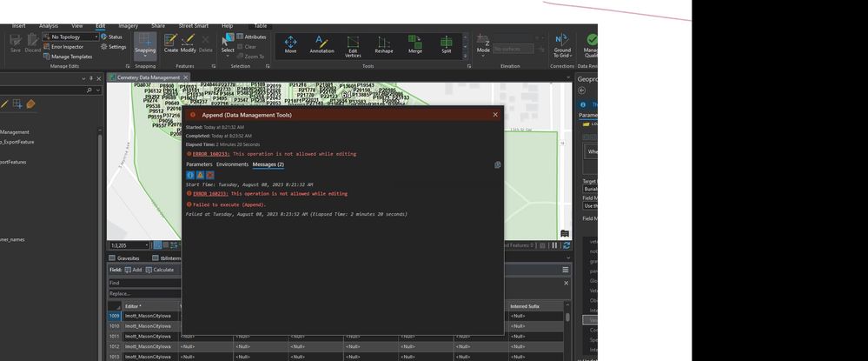Pick the Reshape tool
The image size is (868, 361).
(384, 45)
